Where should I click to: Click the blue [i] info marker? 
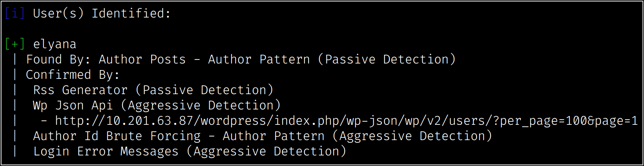point(15,13)
